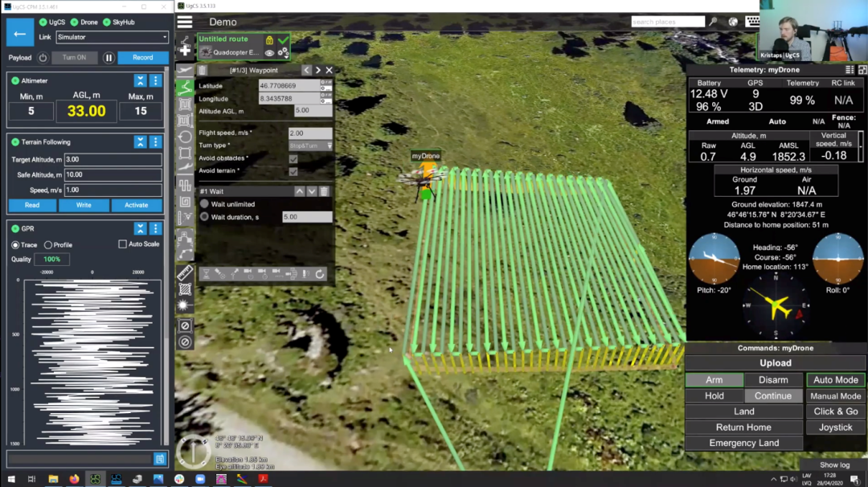Go to the next waypoint arrow
The image size is (868, 487).
[317, 70]
